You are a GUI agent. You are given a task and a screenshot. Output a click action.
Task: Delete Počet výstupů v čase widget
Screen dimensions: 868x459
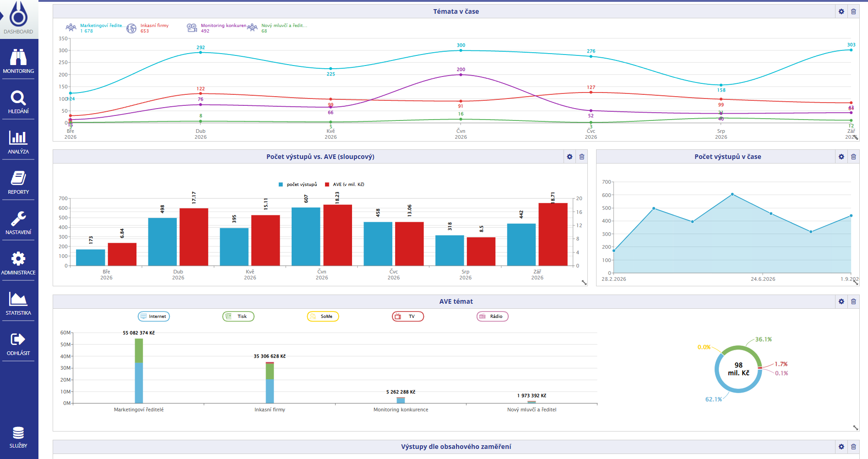(x=854, y=157)
